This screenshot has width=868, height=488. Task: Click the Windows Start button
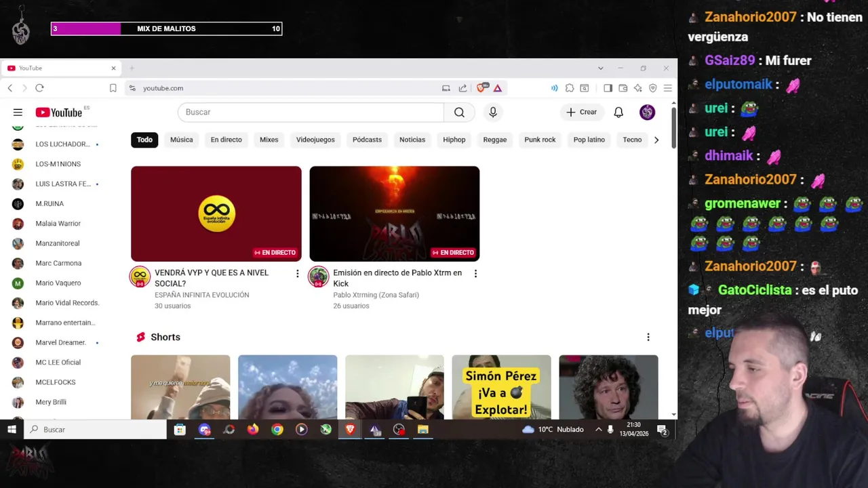tap(12, 430)
